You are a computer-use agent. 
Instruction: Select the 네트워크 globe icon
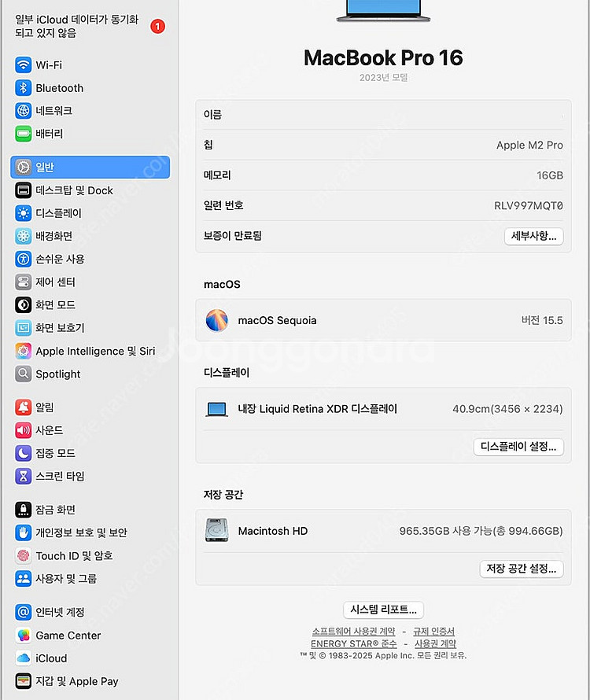pos(24,111)
